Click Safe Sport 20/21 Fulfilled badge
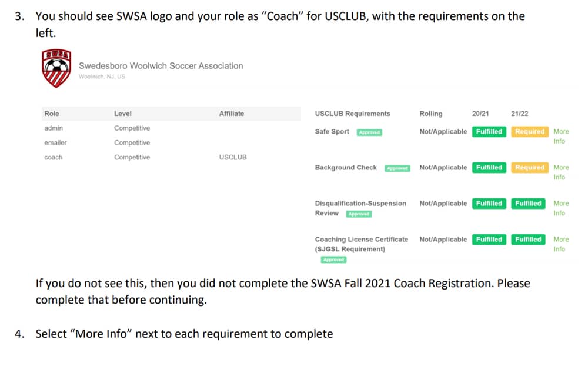588x369 pixels. click(x=489, y=132)
